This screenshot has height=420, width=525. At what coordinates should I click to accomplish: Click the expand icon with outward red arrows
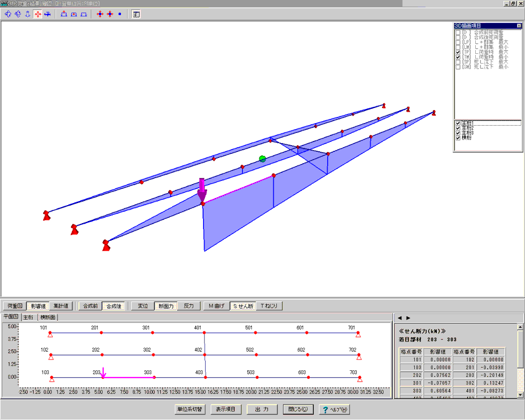(100, 14)
